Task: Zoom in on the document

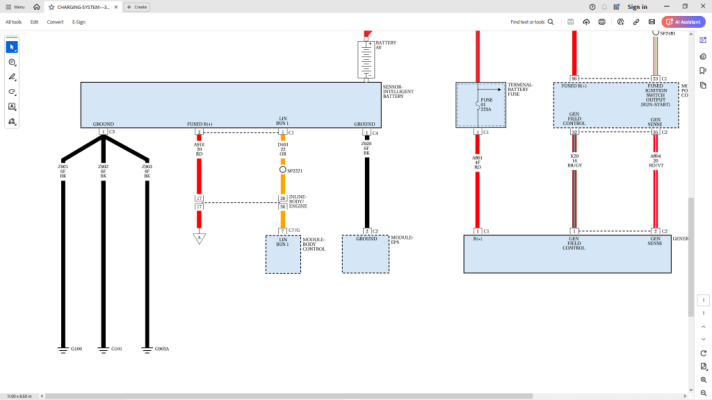Action: pyautogui.click(x=703, y=380)
